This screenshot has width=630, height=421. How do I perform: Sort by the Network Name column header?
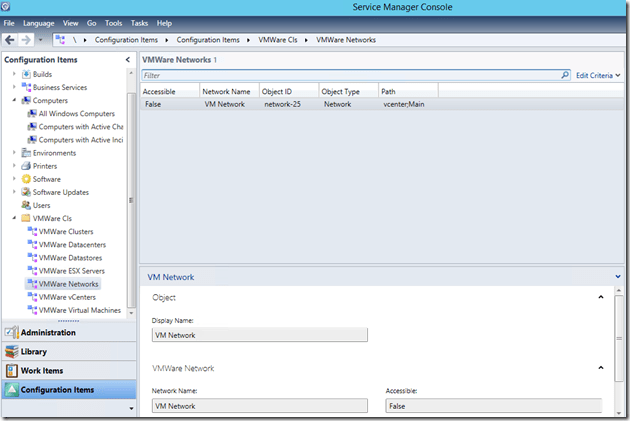coord(227,91)
